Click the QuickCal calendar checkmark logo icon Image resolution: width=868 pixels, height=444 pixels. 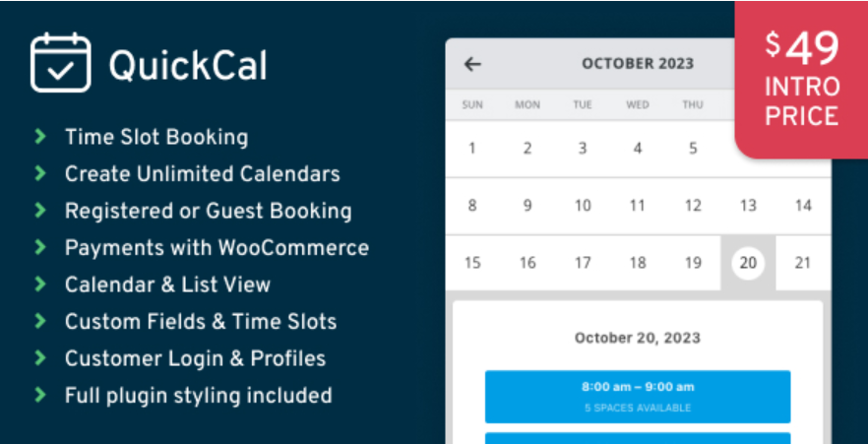pos(61,64)
